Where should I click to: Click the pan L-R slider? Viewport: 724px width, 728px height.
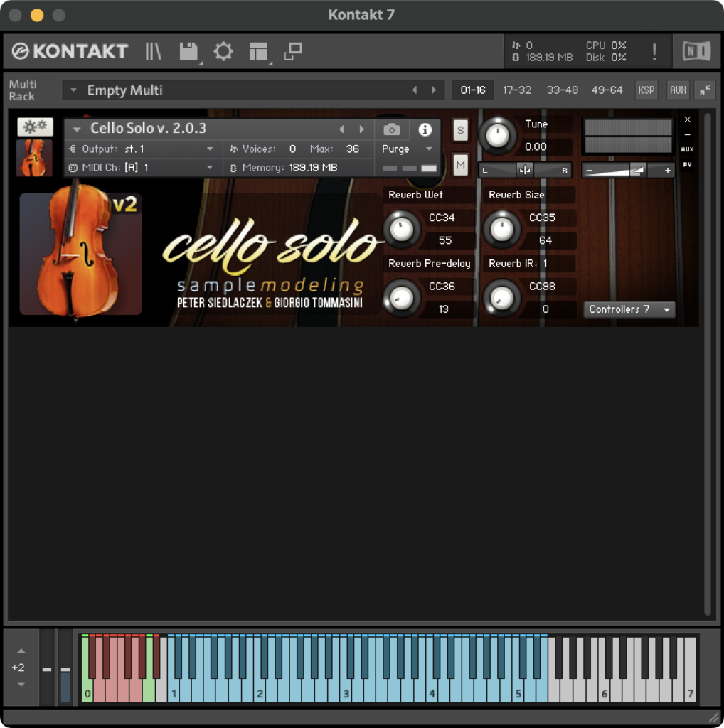[525, 171]
